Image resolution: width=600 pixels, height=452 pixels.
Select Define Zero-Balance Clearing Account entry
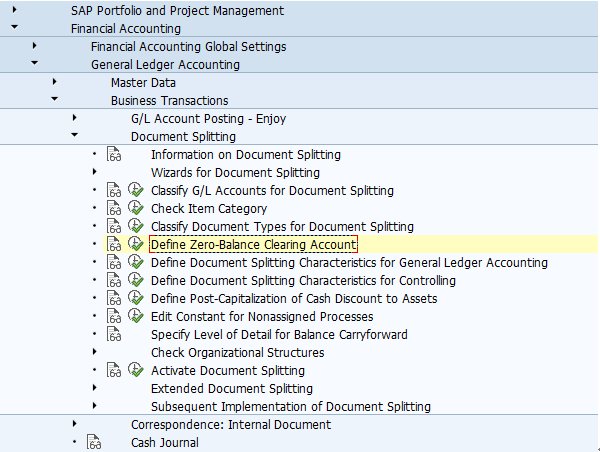pos(253,245)
